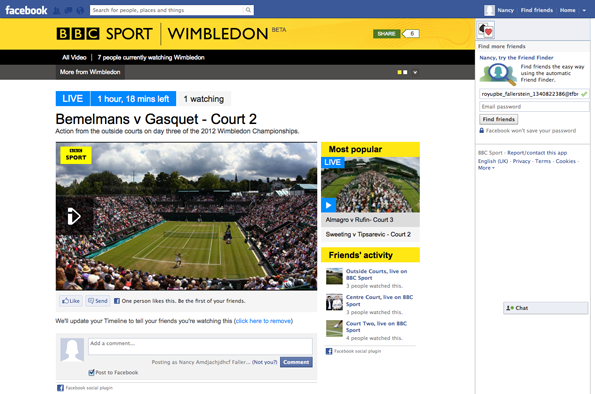This screenshot has height=394, width=595.
Task: Open the notifications globe icon
Action: (80, 11)
